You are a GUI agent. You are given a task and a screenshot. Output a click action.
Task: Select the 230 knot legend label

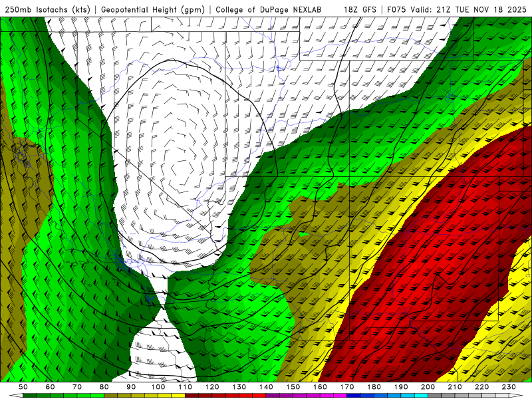[x=509, y=387]
